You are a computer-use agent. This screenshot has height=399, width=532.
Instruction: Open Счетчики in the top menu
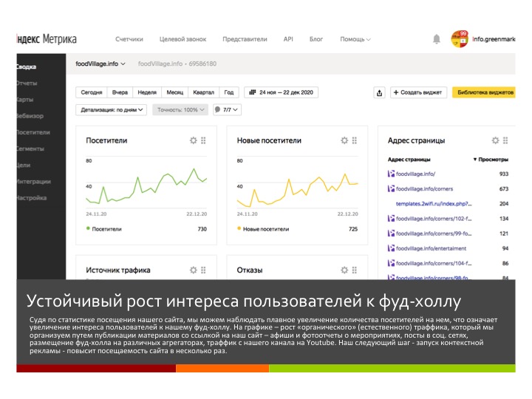[x=129, y=39]
